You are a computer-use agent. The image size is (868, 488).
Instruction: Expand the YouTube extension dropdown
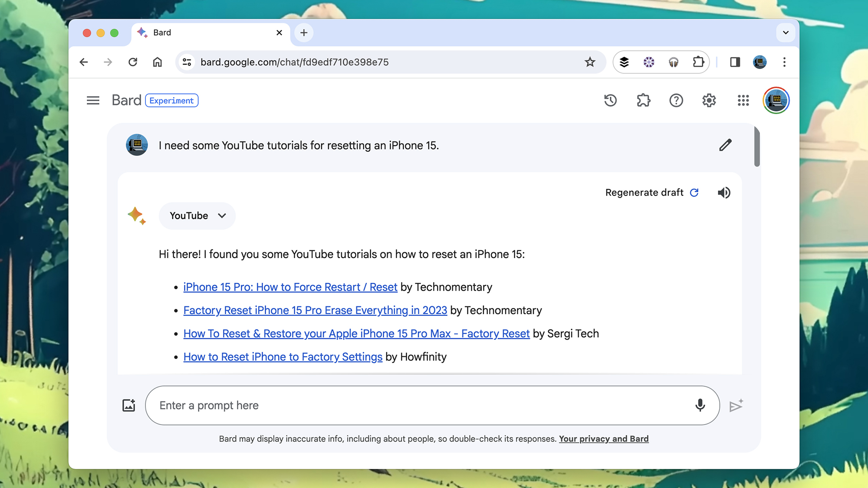coord(197,216)
